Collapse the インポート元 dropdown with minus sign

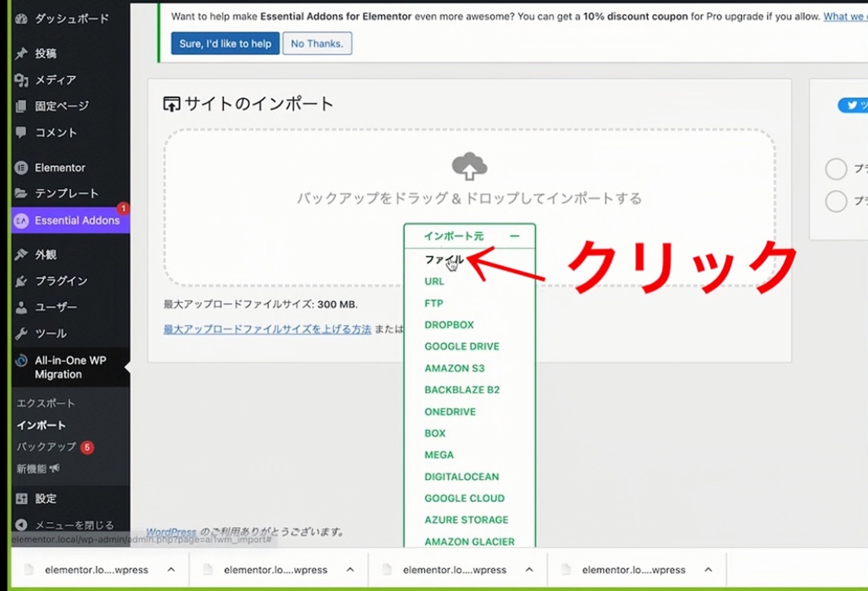515,236
